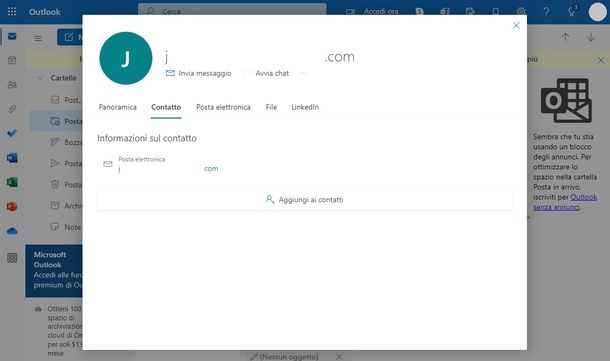Open the Note folder
This screenshot has height=361, width=610.
(67, 227)
